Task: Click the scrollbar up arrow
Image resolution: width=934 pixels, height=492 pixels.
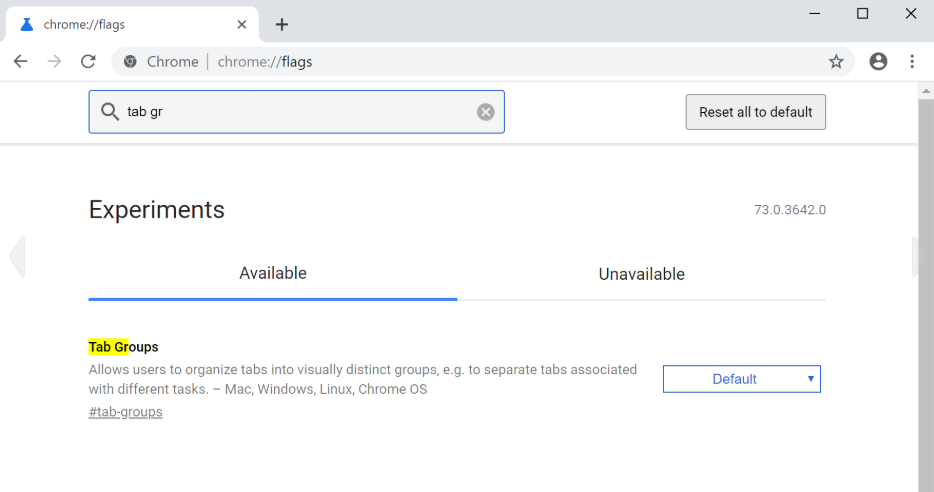Action: 926,91
